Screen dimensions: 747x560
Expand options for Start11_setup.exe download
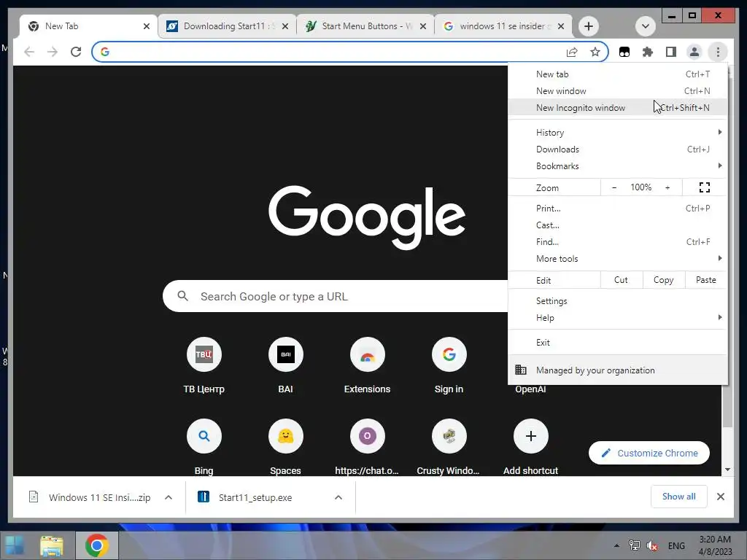coord(338,497)
